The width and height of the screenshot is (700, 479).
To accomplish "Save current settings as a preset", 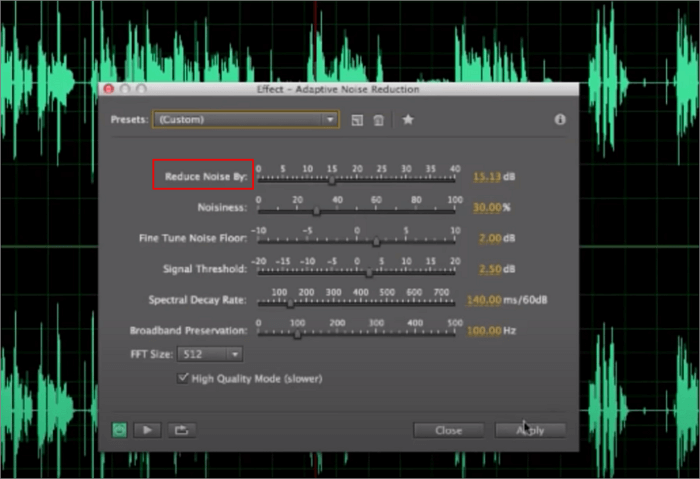I will tap(358, 120).
